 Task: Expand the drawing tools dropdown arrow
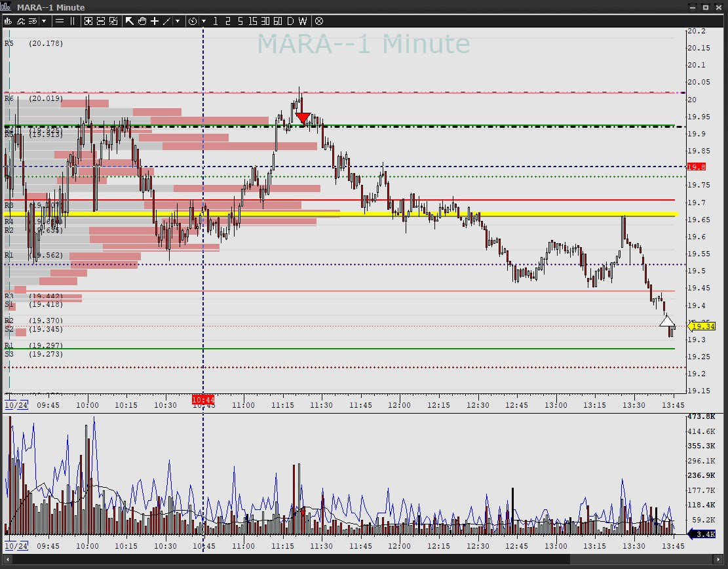point(178,21)
